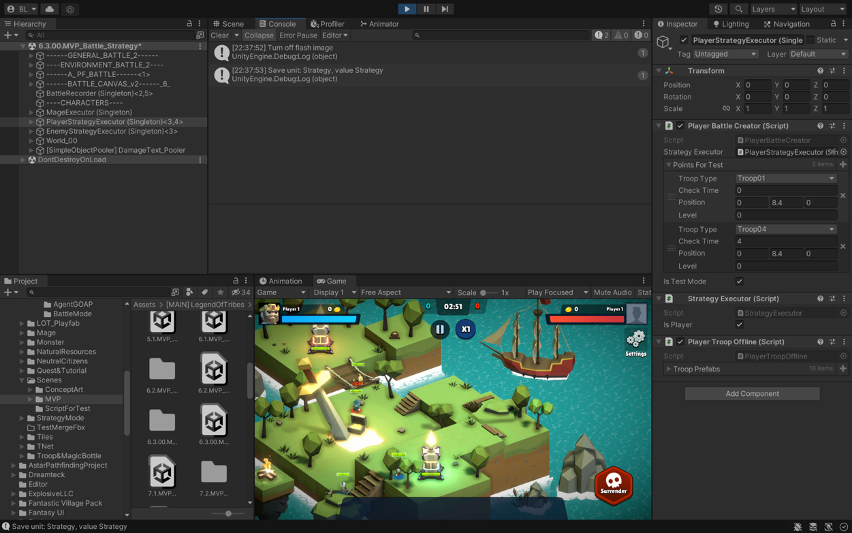Click the Add Component button
The width and height of the screenshot is (852, 533).
pos(751,394)
